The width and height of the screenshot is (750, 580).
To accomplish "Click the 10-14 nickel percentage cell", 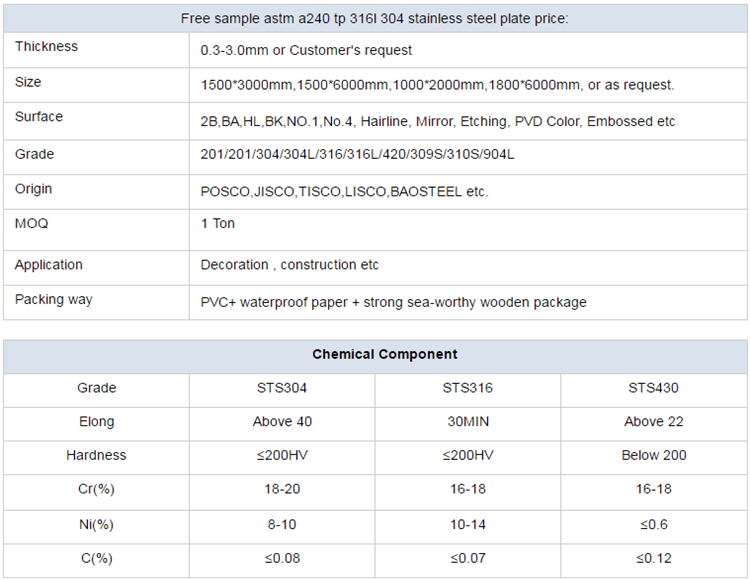I will 468,524.
